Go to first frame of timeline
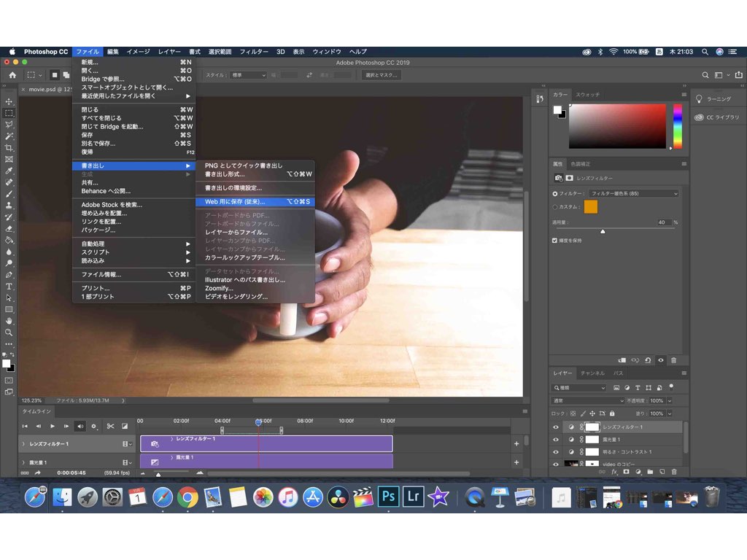Viewport: 747px width, 560px height. pyautogui.click(x=25, y=426)
